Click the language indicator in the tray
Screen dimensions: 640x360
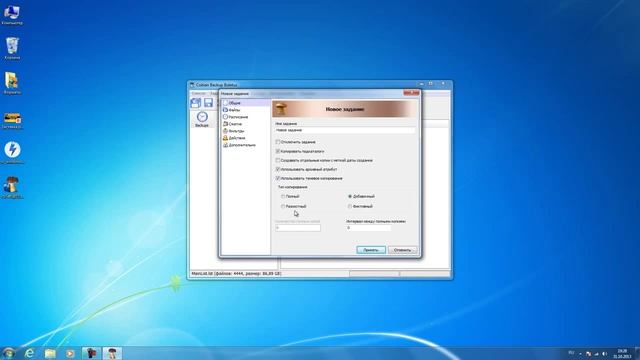click(x=571, y=353)
